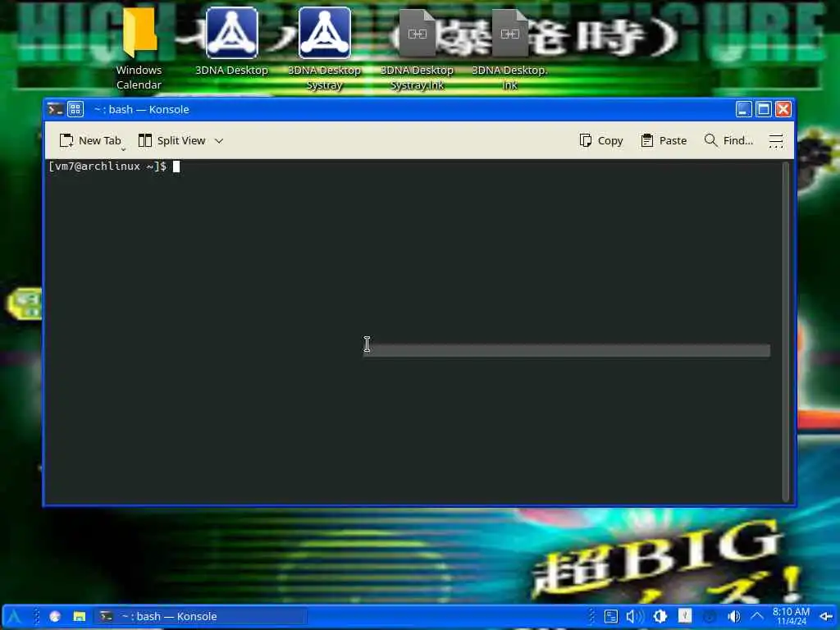This screenshot has height=630, width=840.
Task: Expand the New Tab dropdown arrow
Action: 123,149
